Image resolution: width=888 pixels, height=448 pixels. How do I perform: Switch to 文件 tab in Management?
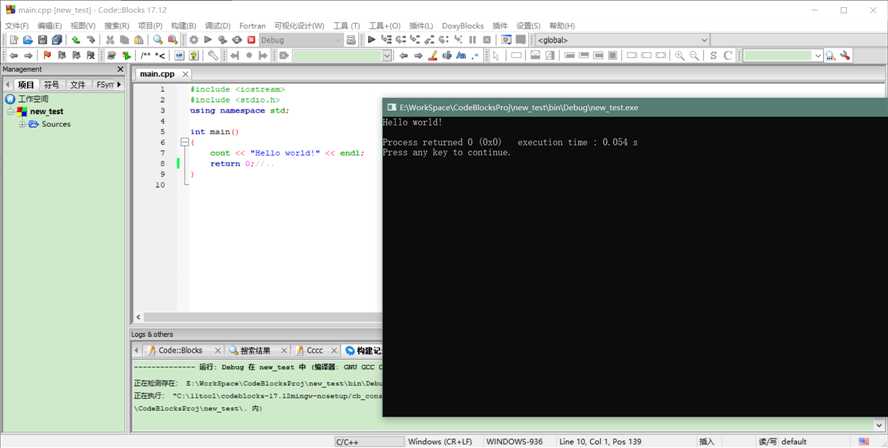[x=78, y=84]
